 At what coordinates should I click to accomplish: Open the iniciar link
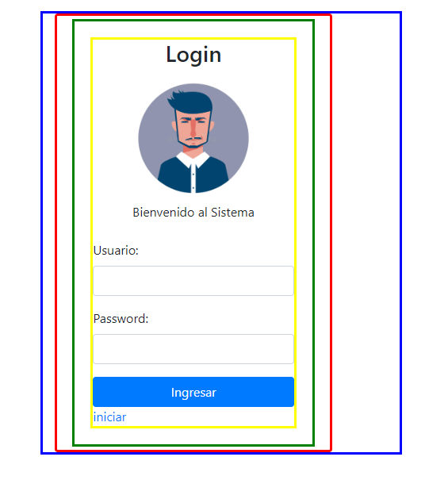[109, 417]
